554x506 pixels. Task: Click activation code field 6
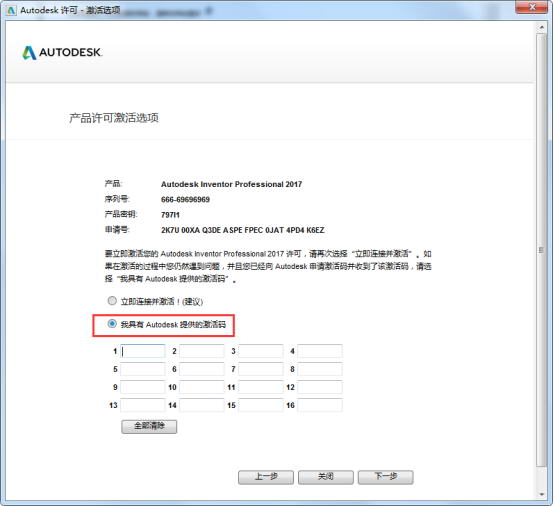(x=202, y=369)
